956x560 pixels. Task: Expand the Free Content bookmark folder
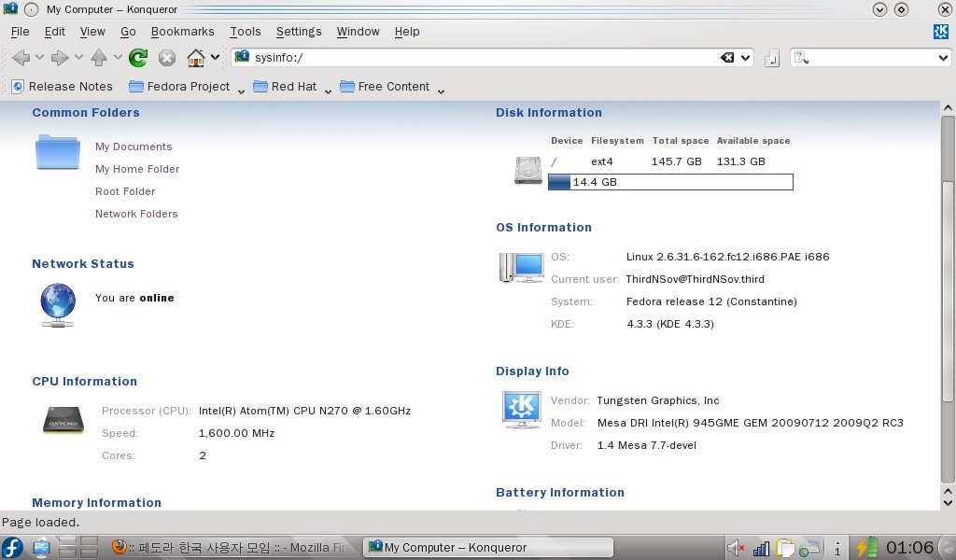tap(391, 87)
